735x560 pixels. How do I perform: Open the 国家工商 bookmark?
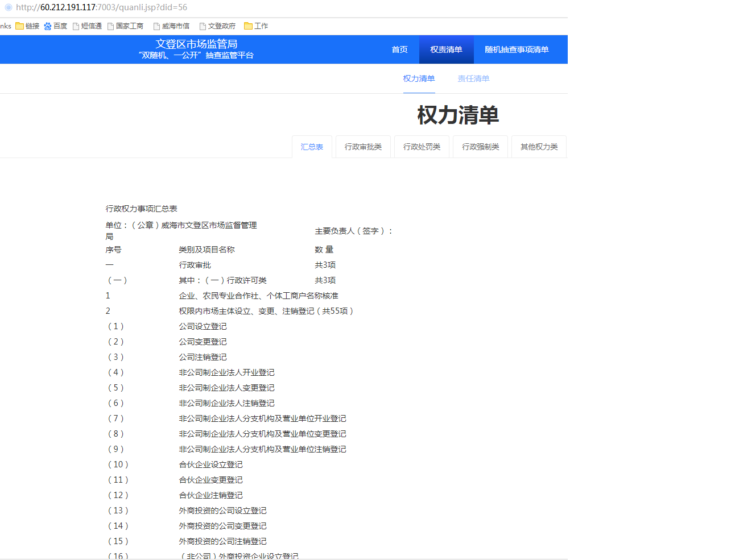[x=125, y=26]
